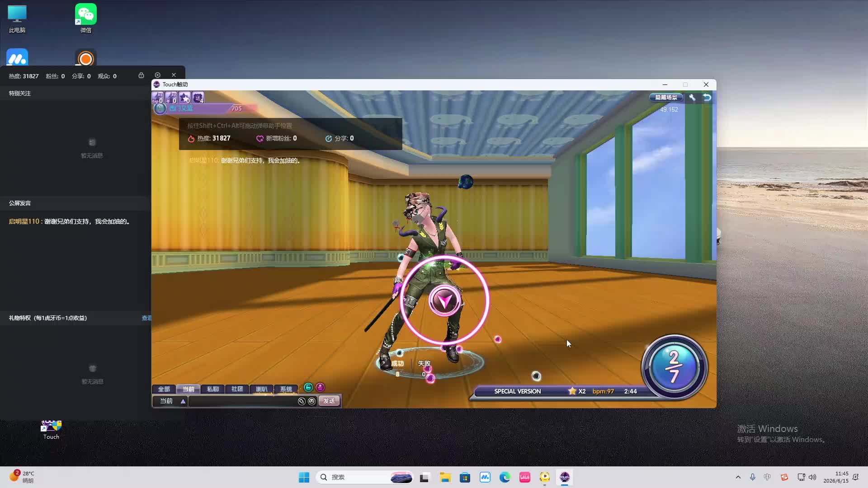Click the 公屏发言 section header
Screen dimensions: 868x488
coord(20,203)
